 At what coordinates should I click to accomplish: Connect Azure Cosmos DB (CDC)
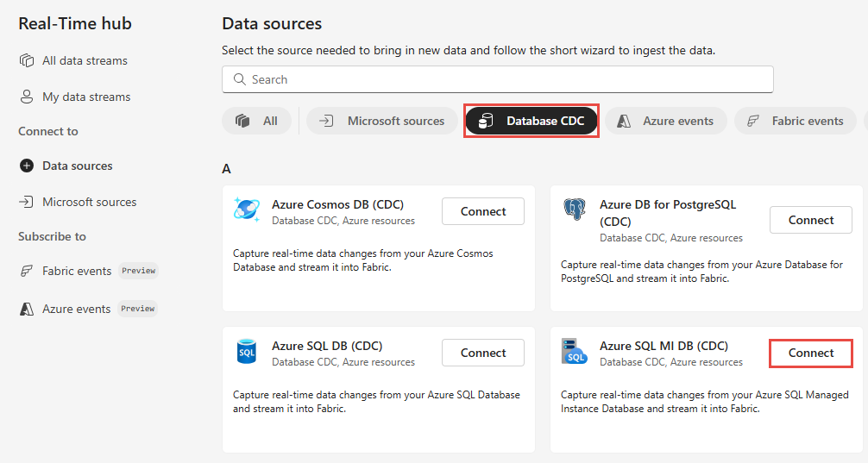tap(482, 211)
